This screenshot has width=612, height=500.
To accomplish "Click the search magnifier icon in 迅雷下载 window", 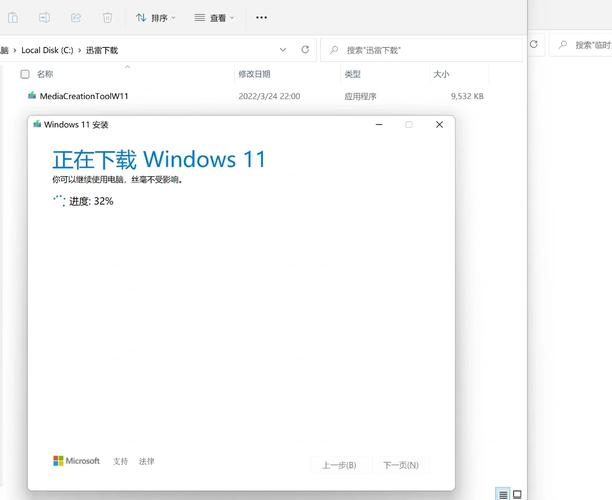I will 334,50.
